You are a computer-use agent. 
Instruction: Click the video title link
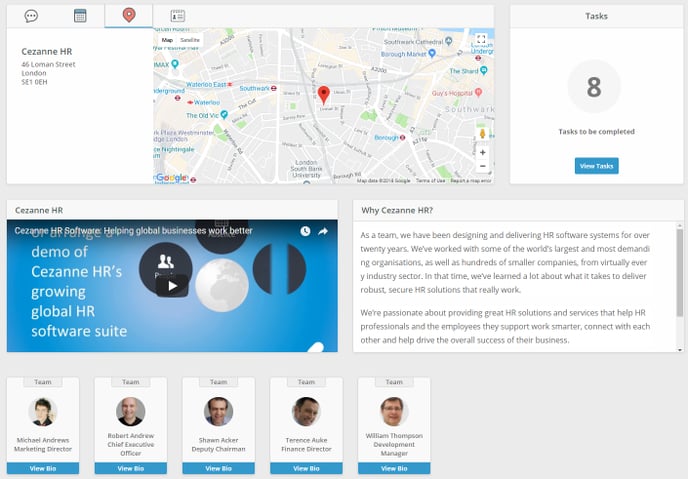[x=133, y=231]
